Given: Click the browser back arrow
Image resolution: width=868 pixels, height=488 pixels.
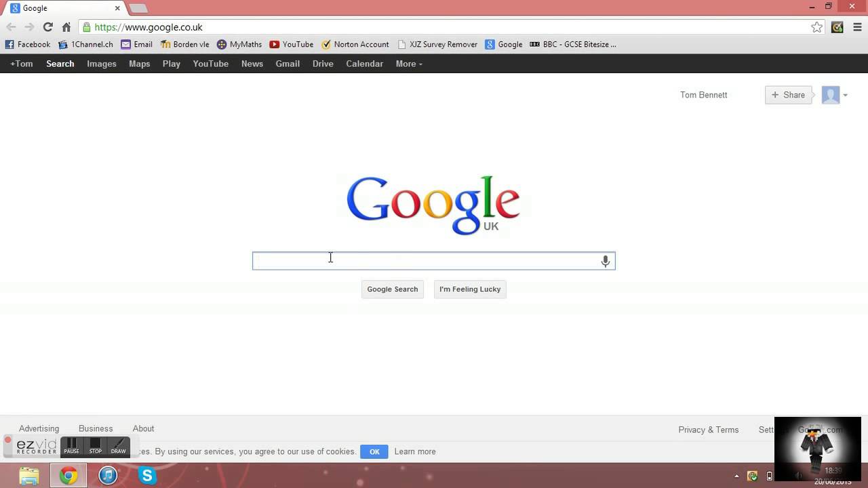Looking at the screenshot, I should (11, 27).
